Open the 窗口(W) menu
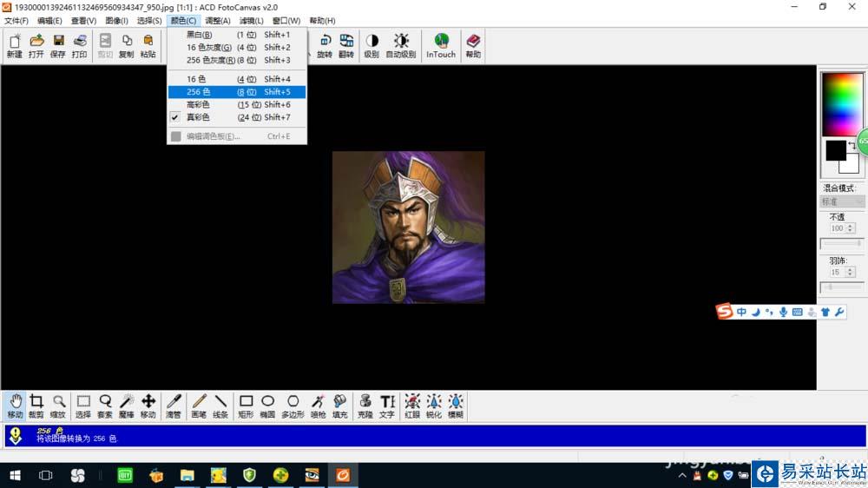 click(x=286, y=21)
